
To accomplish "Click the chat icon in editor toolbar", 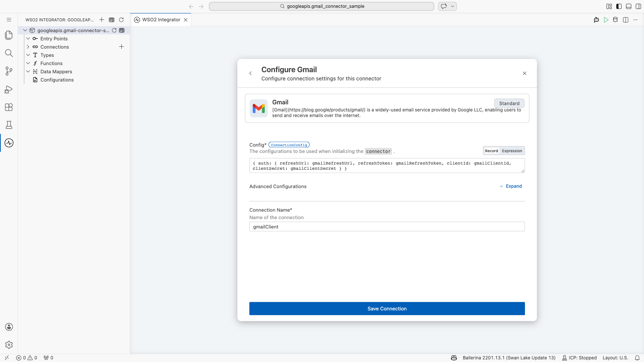I will click(596, 20).
